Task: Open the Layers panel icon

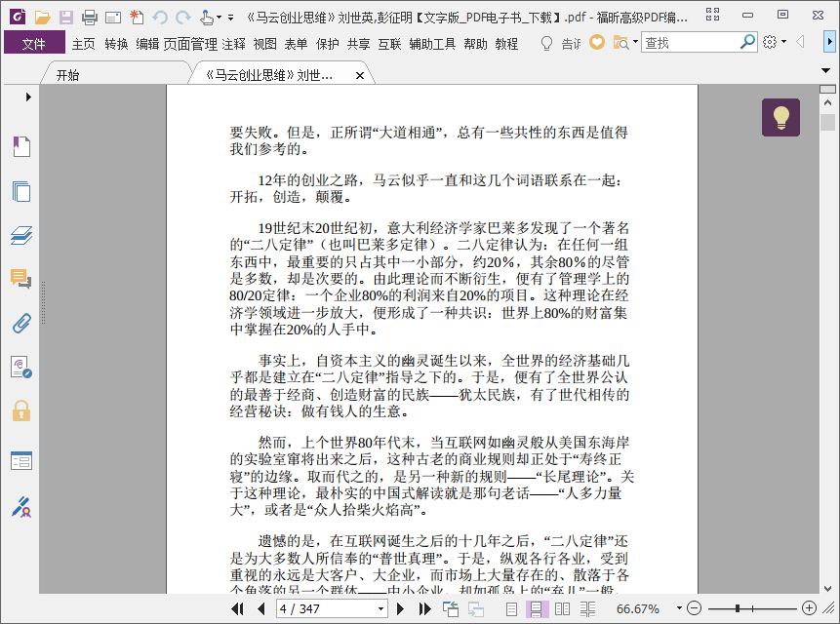Action: point(21,235)
